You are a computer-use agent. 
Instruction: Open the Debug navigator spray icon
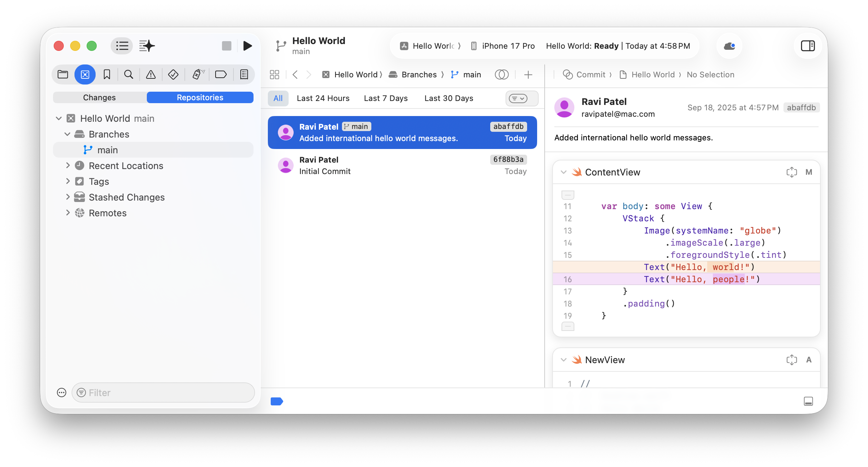[198, 74]
